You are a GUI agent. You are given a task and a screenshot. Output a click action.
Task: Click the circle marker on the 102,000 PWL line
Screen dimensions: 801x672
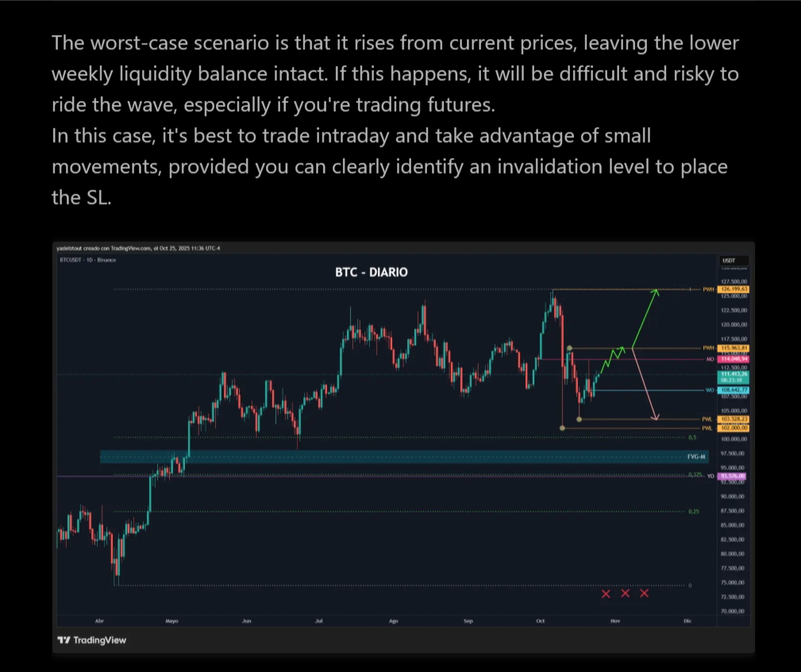pos(562,428)
